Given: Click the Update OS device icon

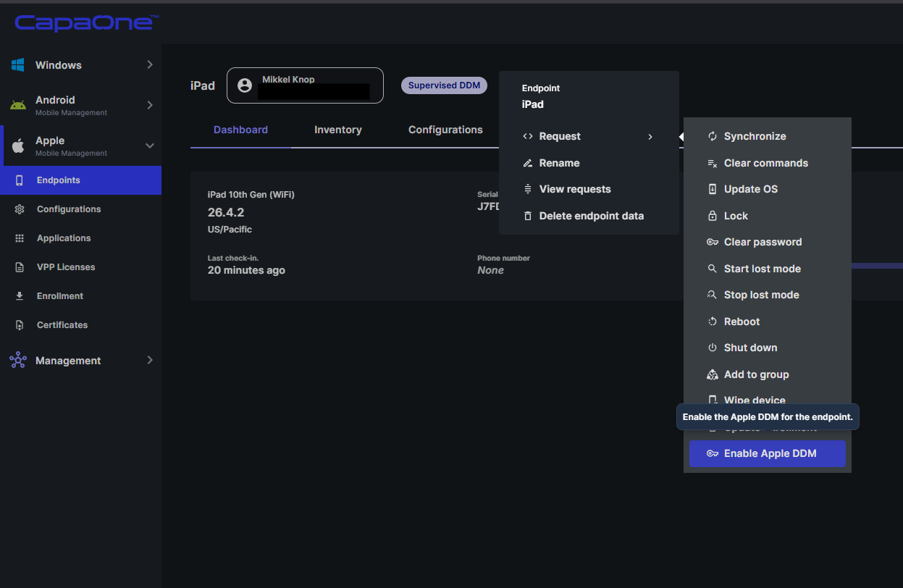Looking at the screenshot, I should tap(713, 189).
